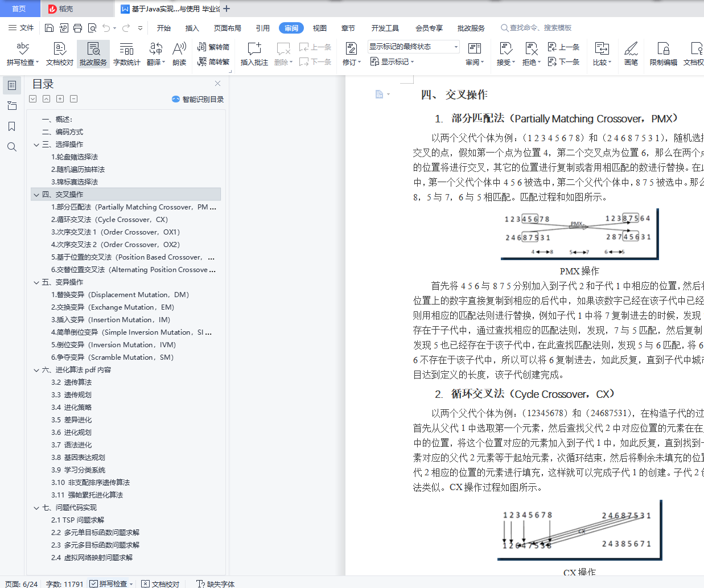Open the outline (目录) sidebar icon
Screen dimensions: 704x588
click(x=12, y=85)
